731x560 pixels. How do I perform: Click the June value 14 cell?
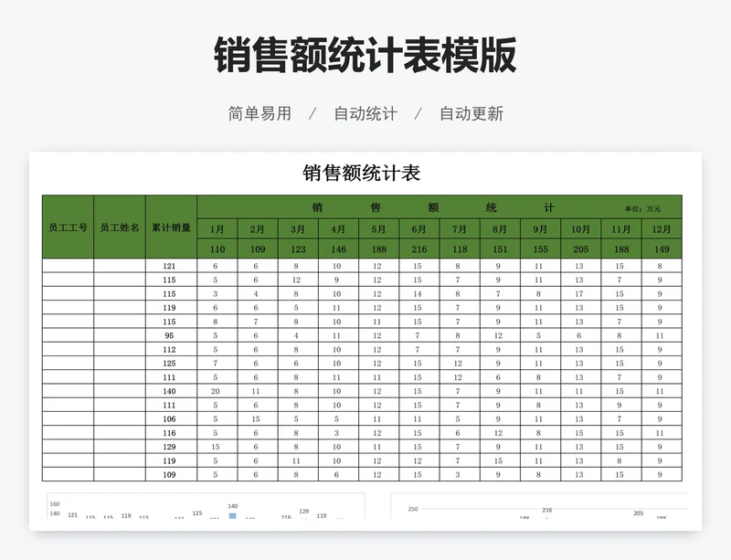[418, 294]
